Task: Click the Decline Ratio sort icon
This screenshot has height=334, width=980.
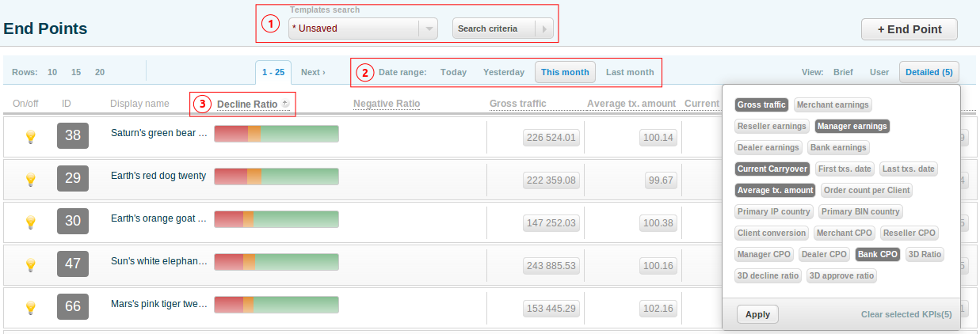Action: [285, 104]
